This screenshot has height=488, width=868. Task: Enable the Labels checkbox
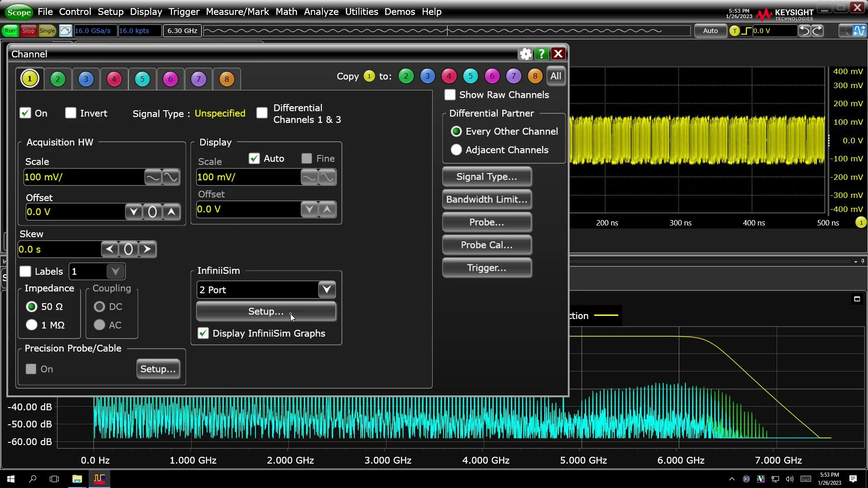(25, 272)
